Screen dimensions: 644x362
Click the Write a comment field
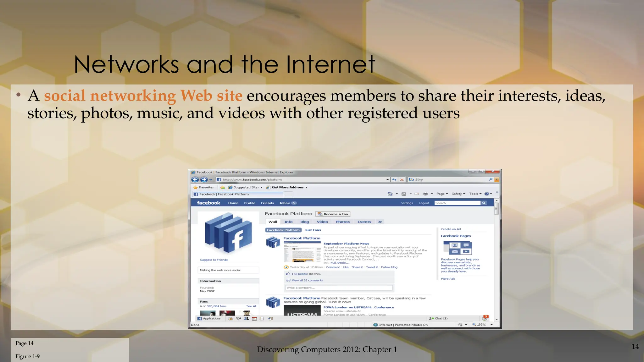point(339,288)
